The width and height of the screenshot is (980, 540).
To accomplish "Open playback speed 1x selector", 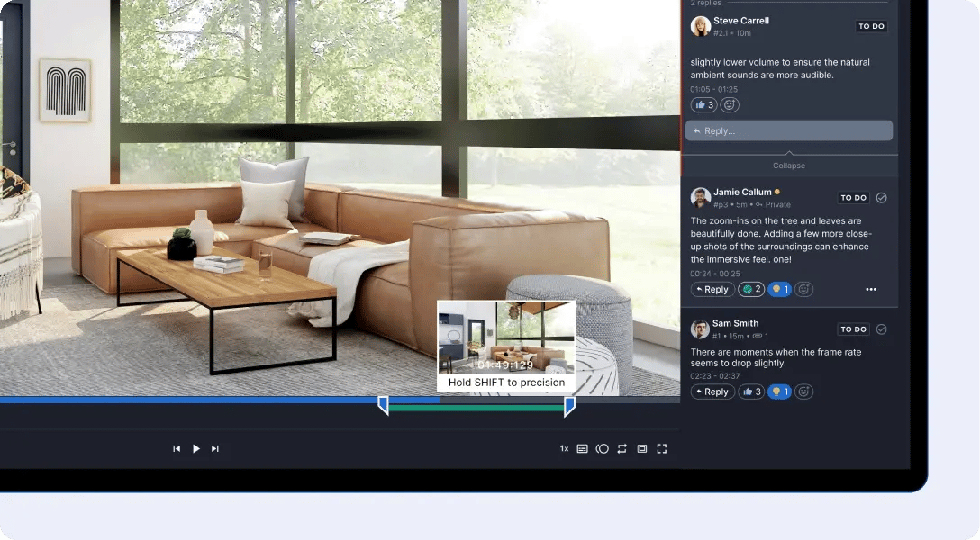I will [x=564, y=448].
